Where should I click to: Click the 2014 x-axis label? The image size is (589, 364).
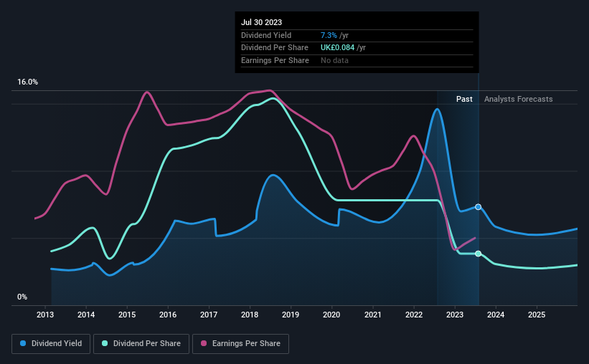click(x=86, y=315)
